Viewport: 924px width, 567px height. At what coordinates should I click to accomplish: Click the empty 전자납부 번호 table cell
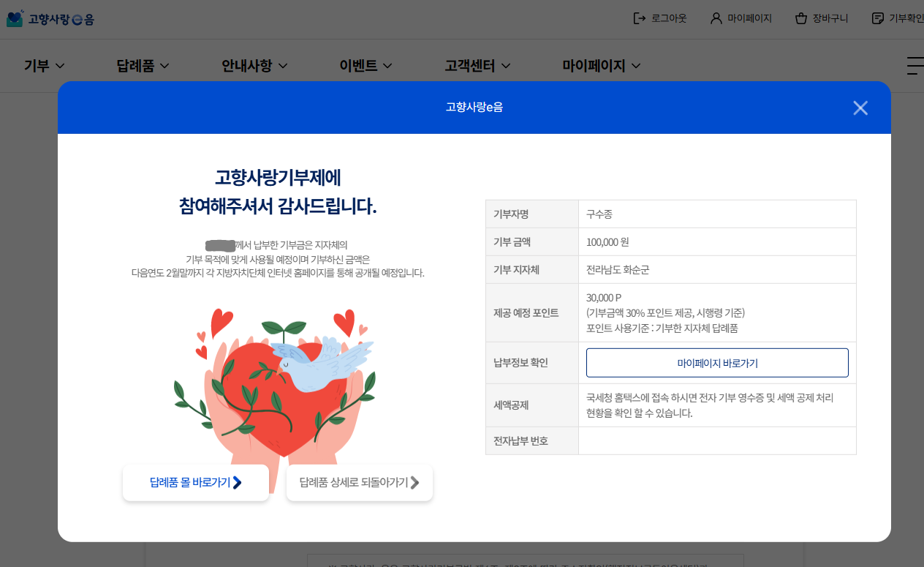click(716, 440)
